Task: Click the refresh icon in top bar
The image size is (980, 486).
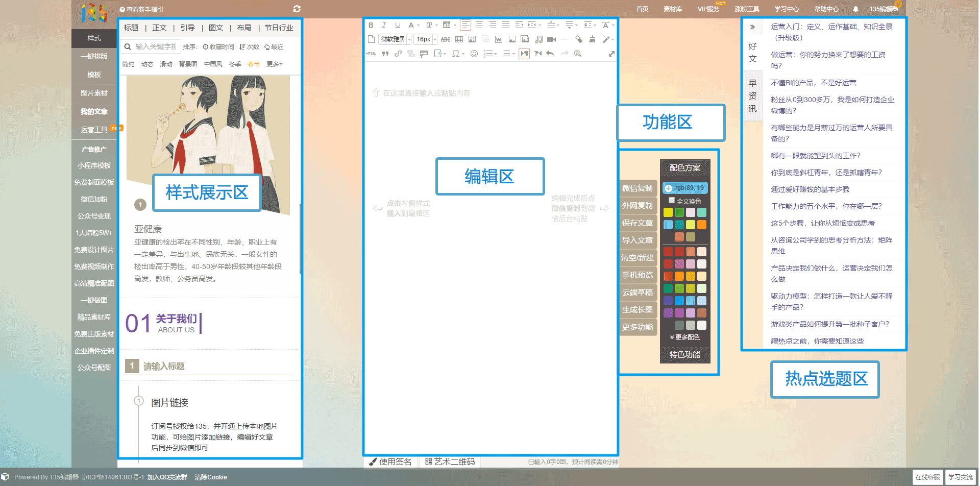Action: [x=297, y=9]
